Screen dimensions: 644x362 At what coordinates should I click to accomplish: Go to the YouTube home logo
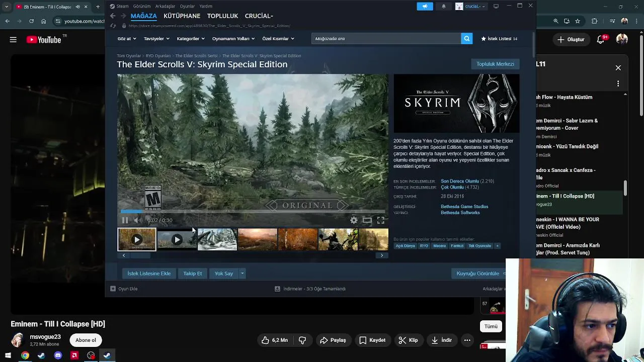43,39
